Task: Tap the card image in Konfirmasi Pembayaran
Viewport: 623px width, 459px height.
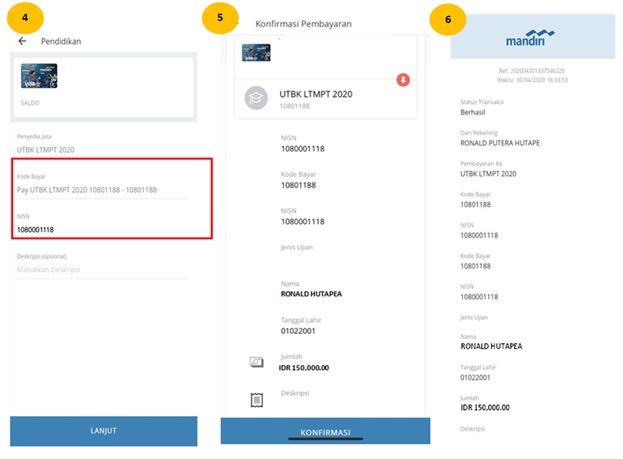Action: click(x=256, y=52)
